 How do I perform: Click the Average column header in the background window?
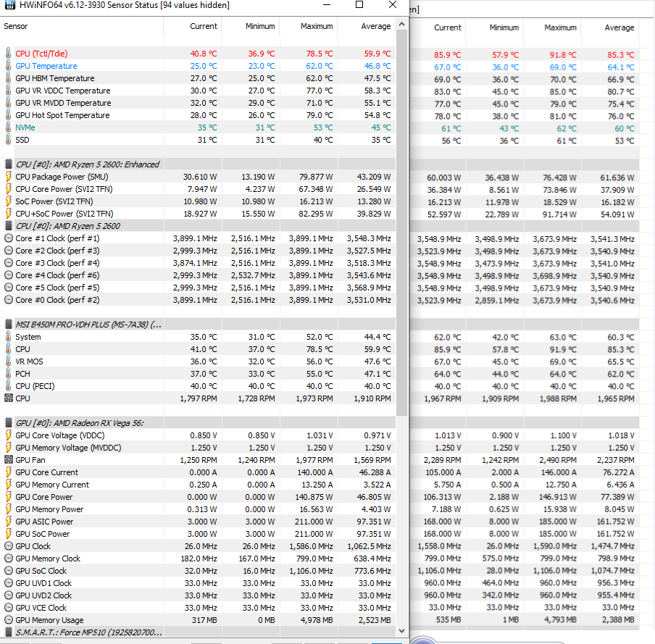[610, 28]
